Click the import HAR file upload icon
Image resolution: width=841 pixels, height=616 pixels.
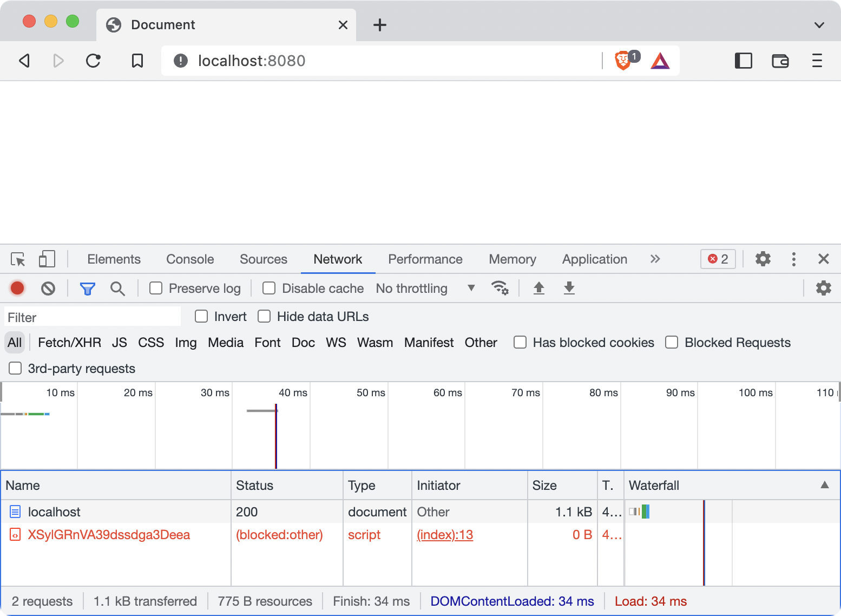coord(538,288)
